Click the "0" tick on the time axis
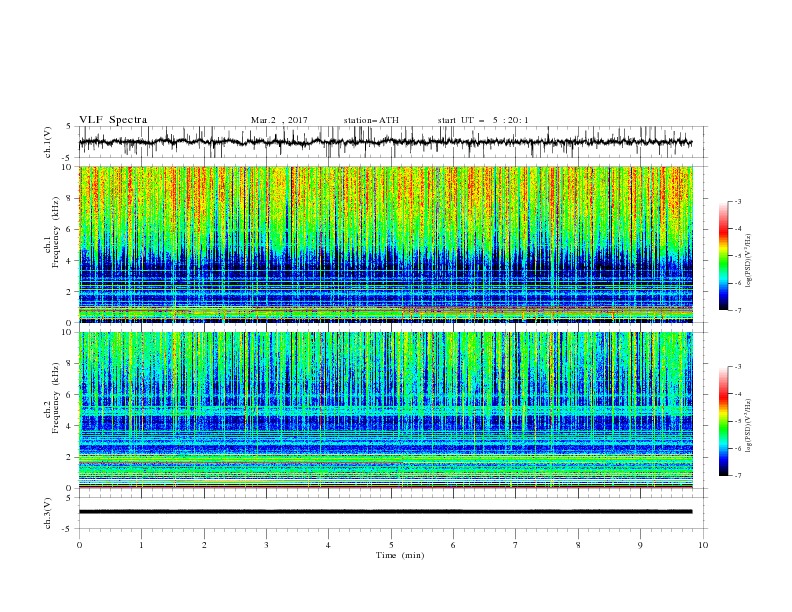Viewport: 792px width, 612px height. (x=79, y=545)
